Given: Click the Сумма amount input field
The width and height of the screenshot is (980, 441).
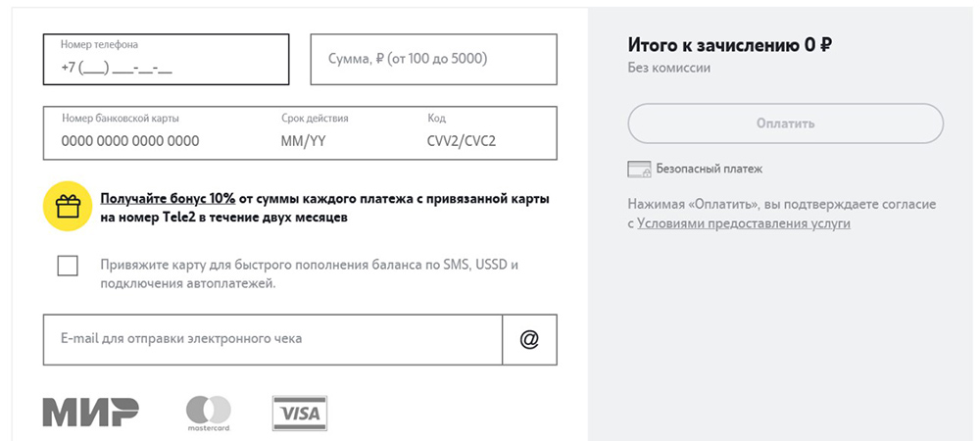Looking at the screenshot, I should (433, 59).
